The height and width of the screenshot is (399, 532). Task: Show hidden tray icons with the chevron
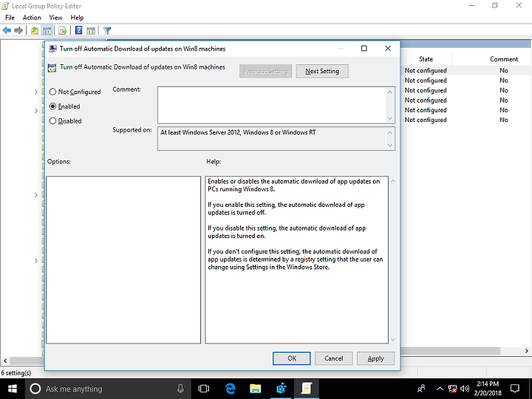tap(440, 389)
